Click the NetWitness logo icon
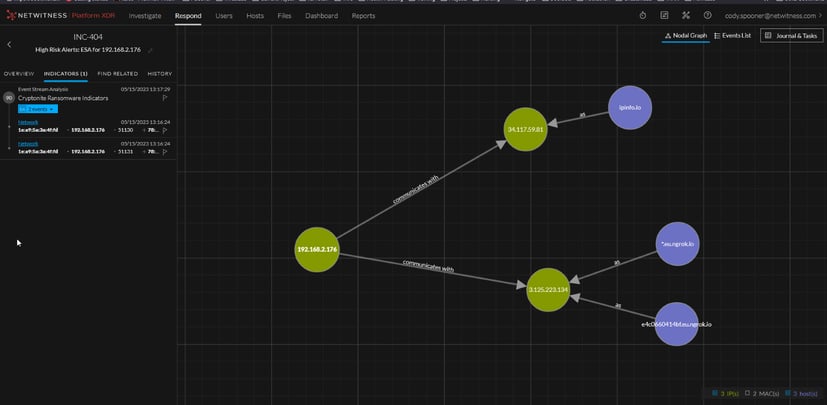This screenshot has width=827, height=405. coord(11,16)
